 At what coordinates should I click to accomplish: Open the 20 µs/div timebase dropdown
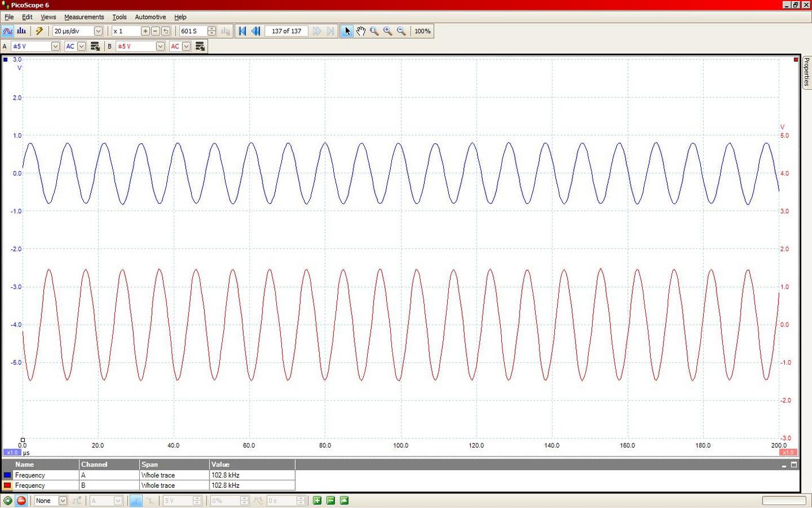[98, 31]
